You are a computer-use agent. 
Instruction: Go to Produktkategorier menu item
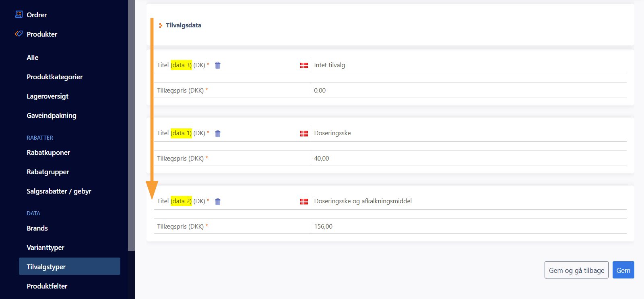pyautogui.click(x=55, y=77)
